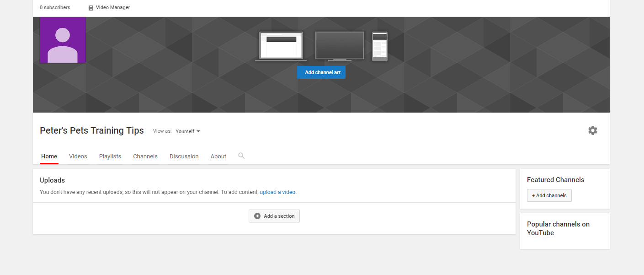Viewport: 644px width, 275px height.
Task: Show the About tab
Action: click(x=218, y=156)
